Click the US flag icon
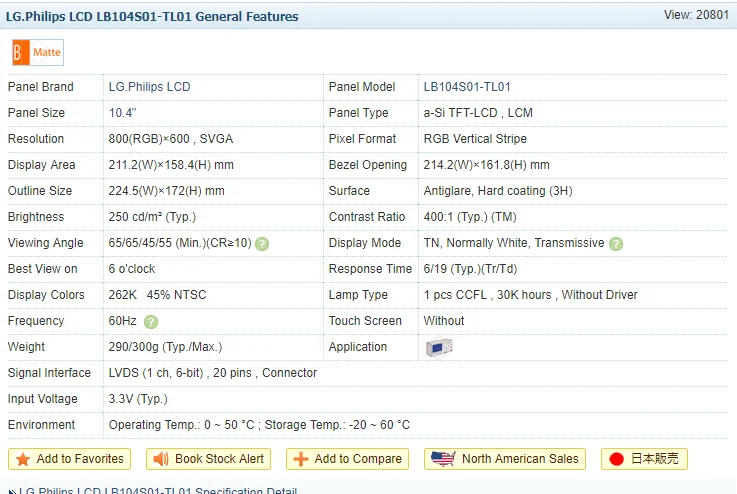Image resolution: width=737 pixels, height=494 pixels. [x=443, y=459]
